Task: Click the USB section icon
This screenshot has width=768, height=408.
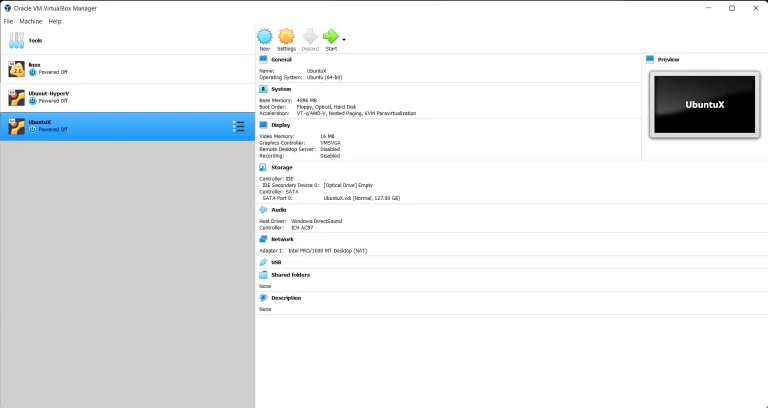Action: (x=263, y=263)
